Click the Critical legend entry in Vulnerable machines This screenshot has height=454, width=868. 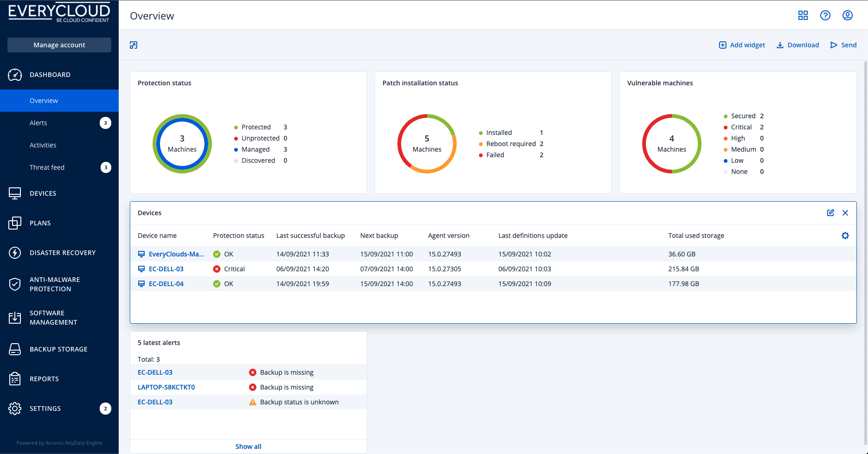point(744,127)
